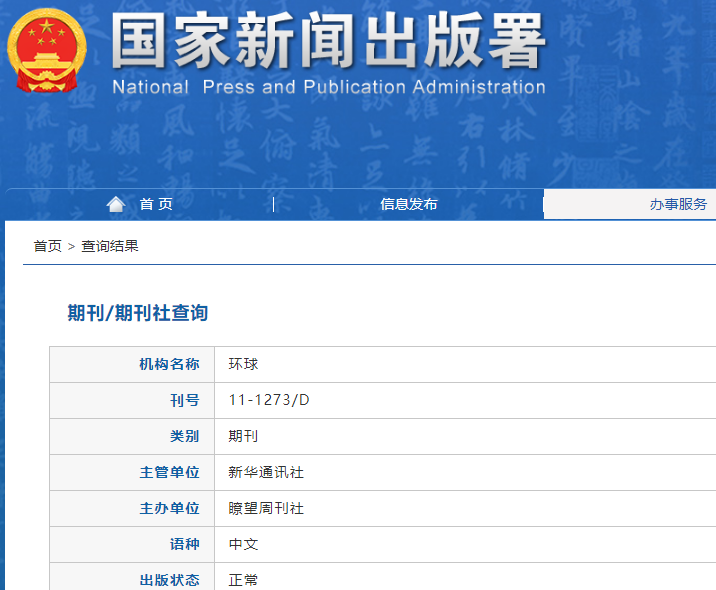Click the National Press and Publication Administration subtitle
716x590 pixels.
coord(328,87)
